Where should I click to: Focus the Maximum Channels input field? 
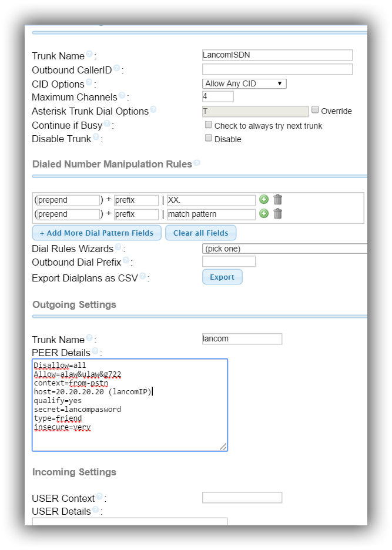click(x=217, y=96)
